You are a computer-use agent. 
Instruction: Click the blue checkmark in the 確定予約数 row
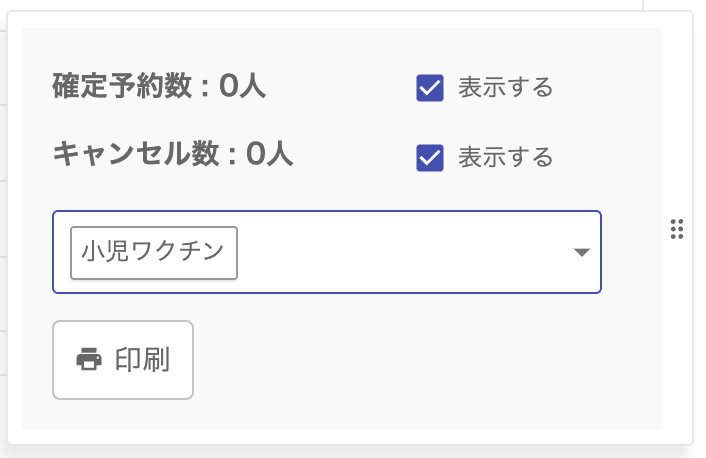click(x=430, y=88)
